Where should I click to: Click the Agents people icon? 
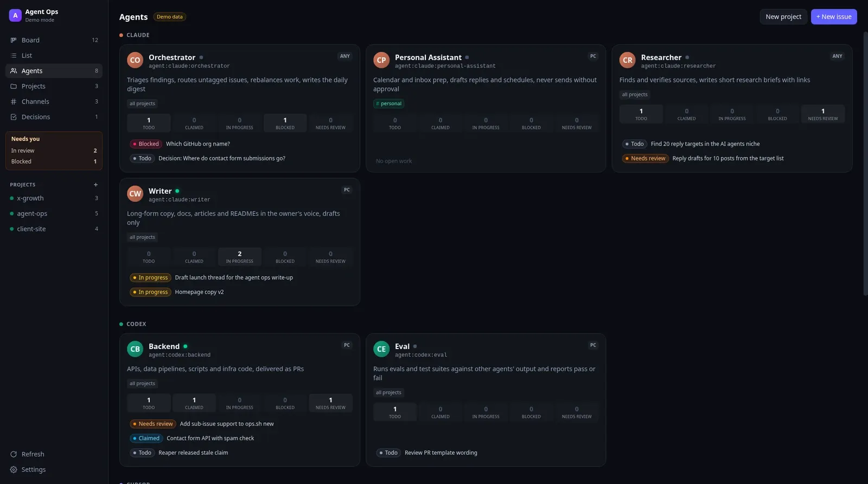coord(14,71)
